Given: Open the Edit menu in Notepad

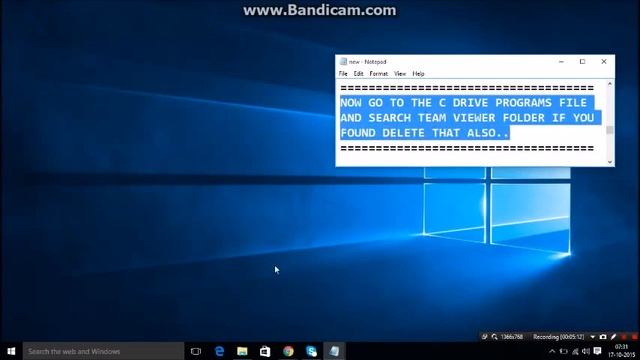Looking at the screenshot, I should pos(358,73).
